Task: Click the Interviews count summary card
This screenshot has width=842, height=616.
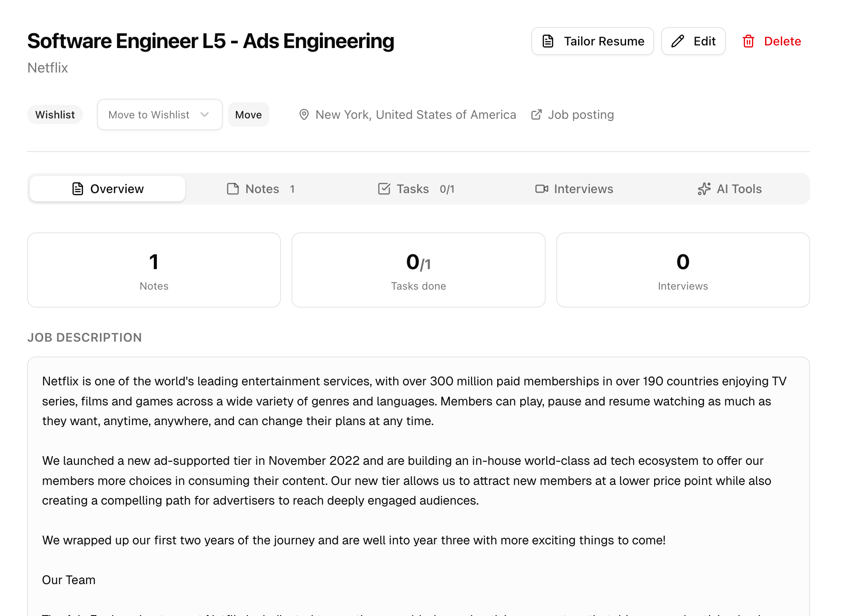Action: (x=683, y=270)
